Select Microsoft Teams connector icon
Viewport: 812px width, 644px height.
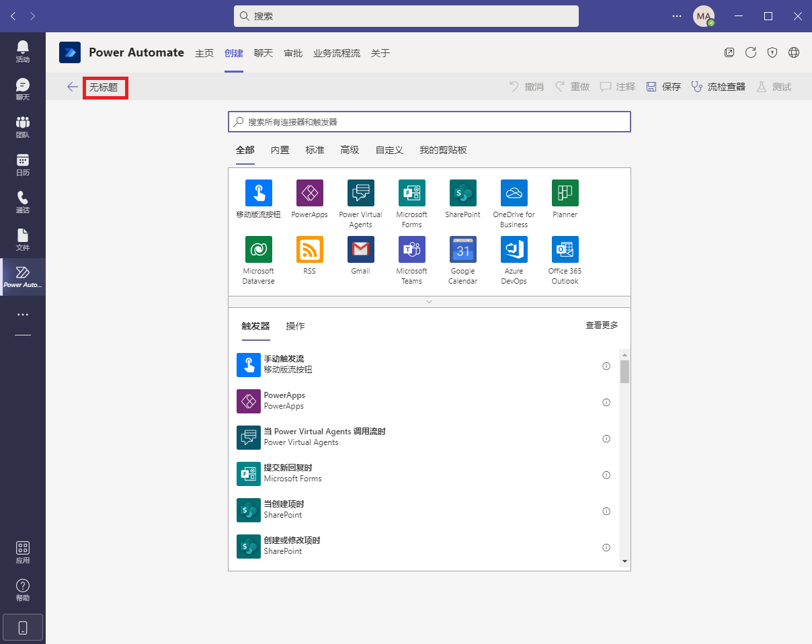click(412, 249)
